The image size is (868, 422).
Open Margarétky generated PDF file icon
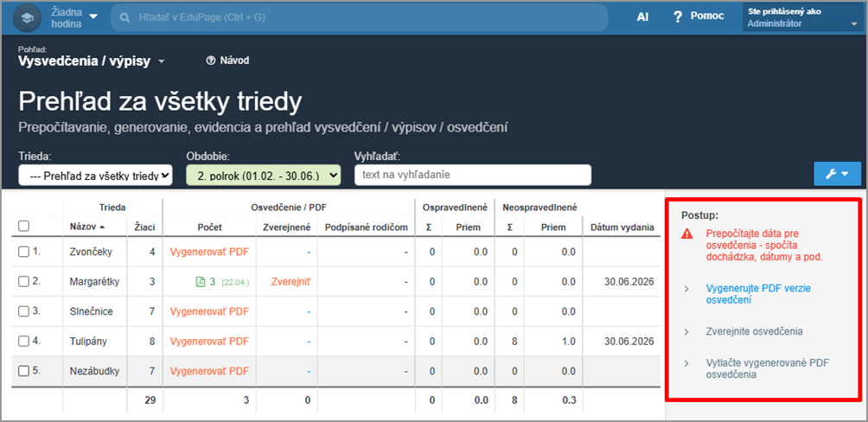(201, 282)
